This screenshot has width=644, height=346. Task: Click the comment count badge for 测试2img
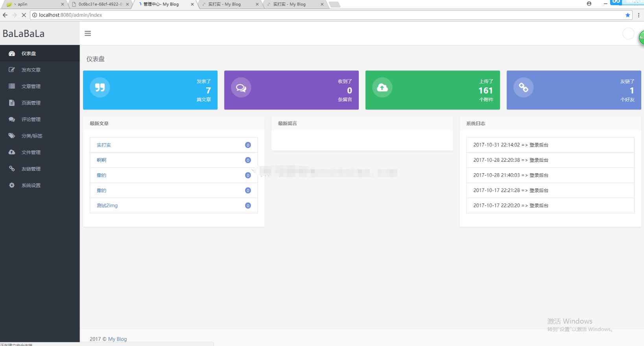(x=248, y=205)
